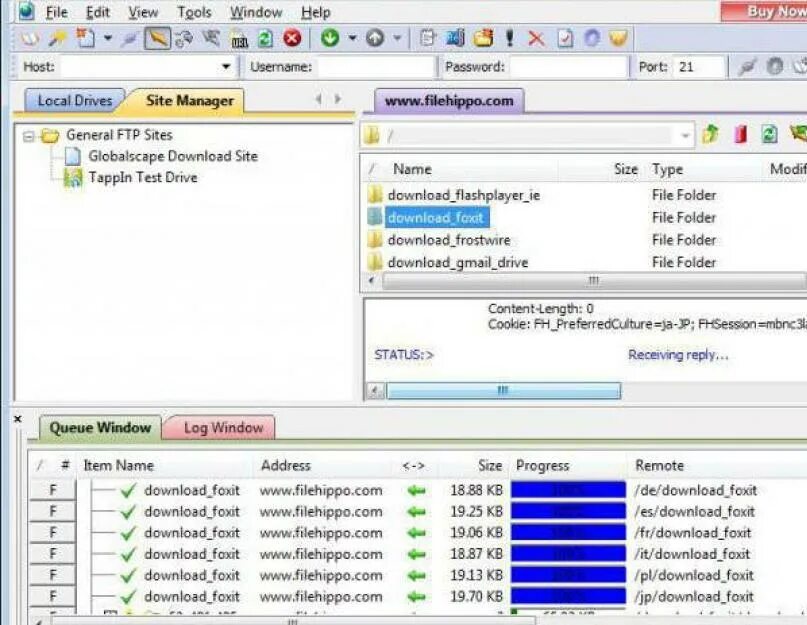807x625 pixels.
Task: Click the green Download arrow icon
Action: click(330, 38)
